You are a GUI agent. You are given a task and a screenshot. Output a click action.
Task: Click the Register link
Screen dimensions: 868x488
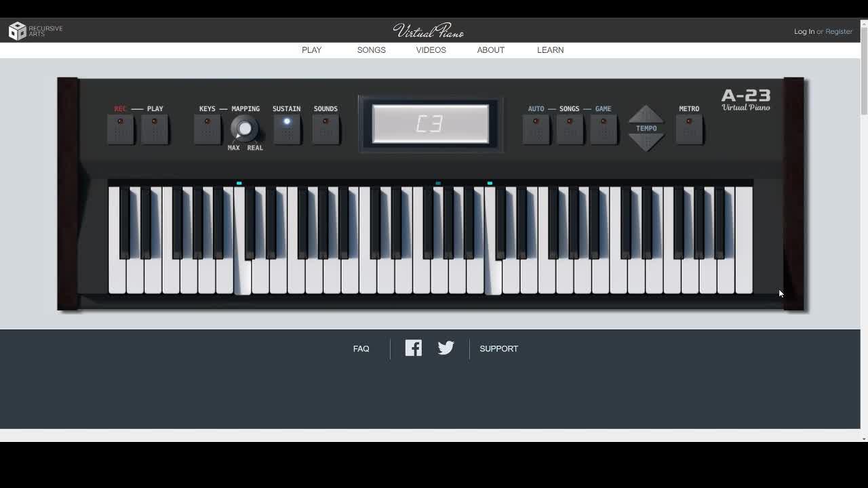point(839,31)
